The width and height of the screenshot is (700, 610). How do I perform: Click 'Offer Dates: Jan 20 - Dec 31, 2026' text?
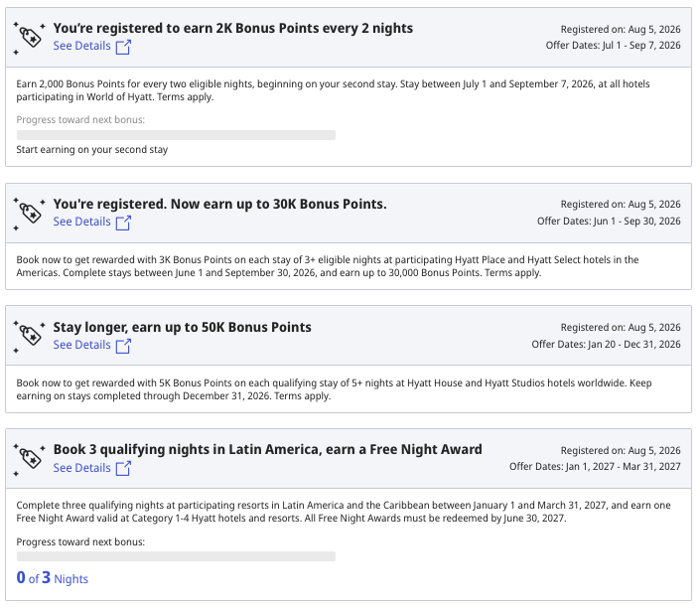[x=606, y=345]
